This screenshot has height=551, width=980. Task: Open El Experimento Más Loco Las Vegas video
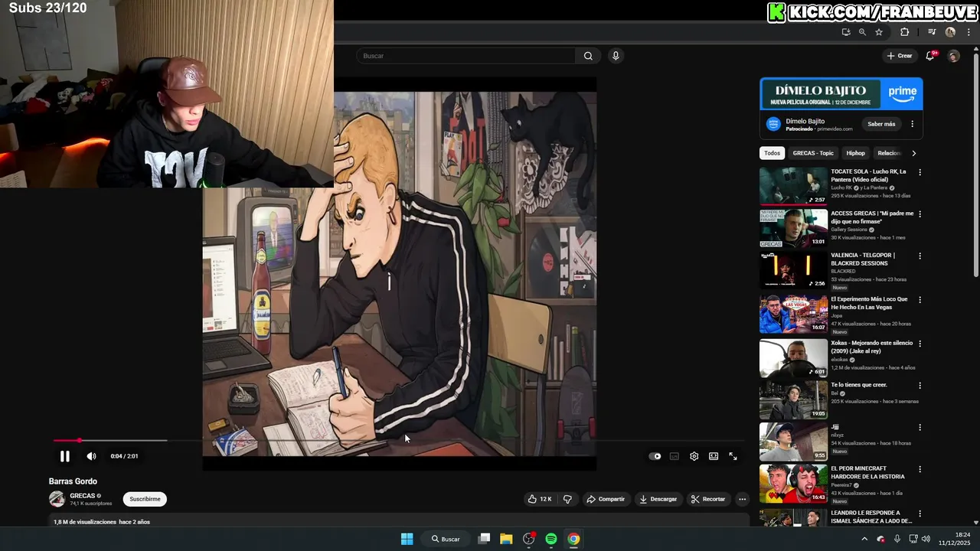pos(793,314)
